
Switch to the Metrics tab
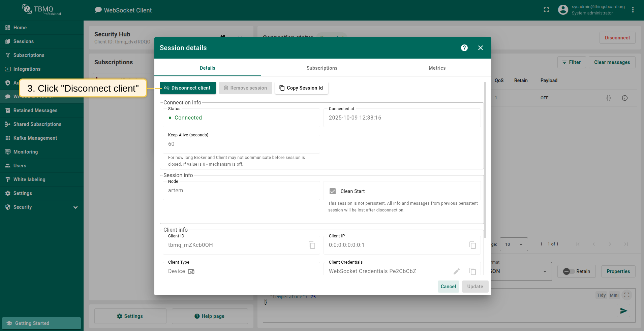click(x=437, y=68)
